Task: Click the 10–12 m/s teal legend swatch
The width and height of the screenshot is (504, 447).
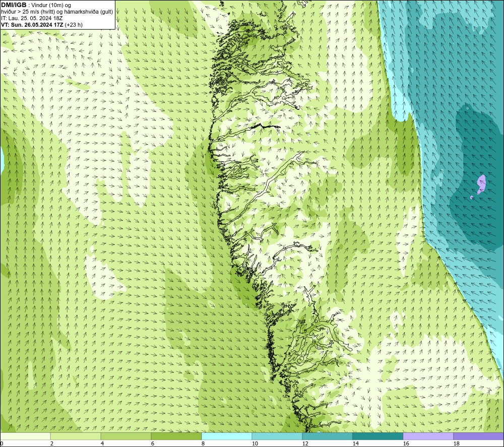Action: pyautogui.click(x=277, y=436)
